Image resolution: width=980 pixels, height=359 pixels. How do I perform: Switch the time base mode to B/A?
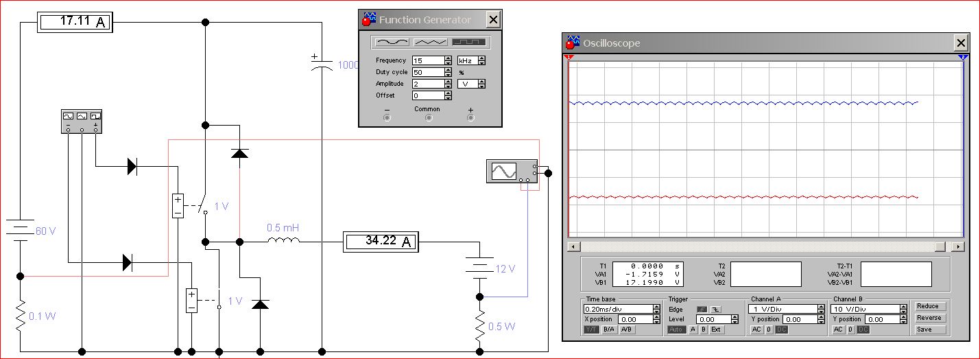pos(608,329)
